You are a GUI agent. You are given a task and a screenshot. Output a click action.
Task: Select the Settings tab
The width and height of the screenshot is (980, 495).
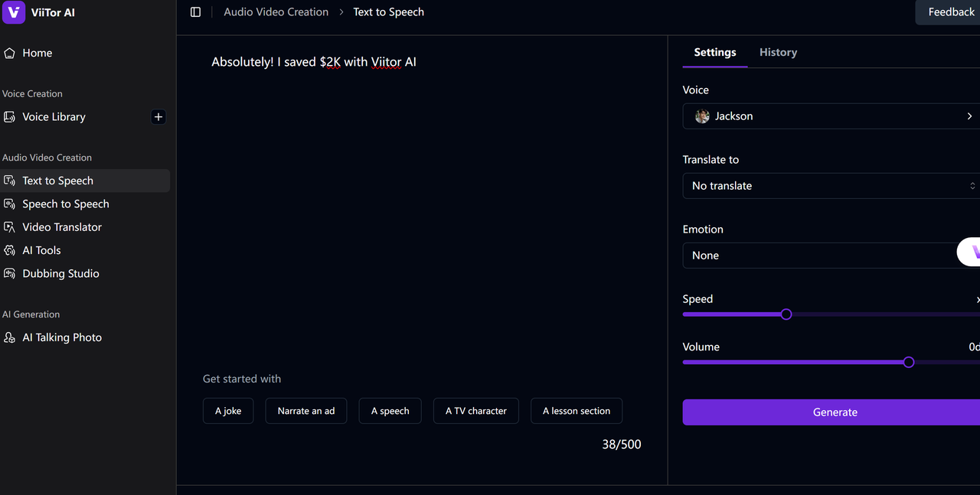tap(714, 52)
